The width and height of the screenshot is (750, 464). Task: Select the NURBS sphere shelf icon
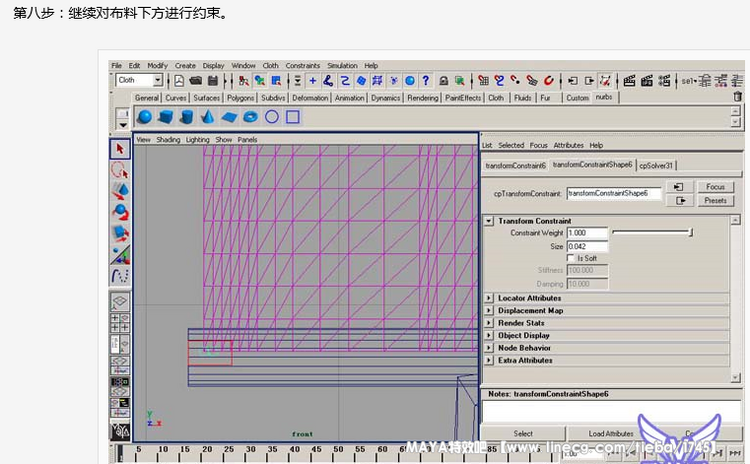click(x=144, y=117)
